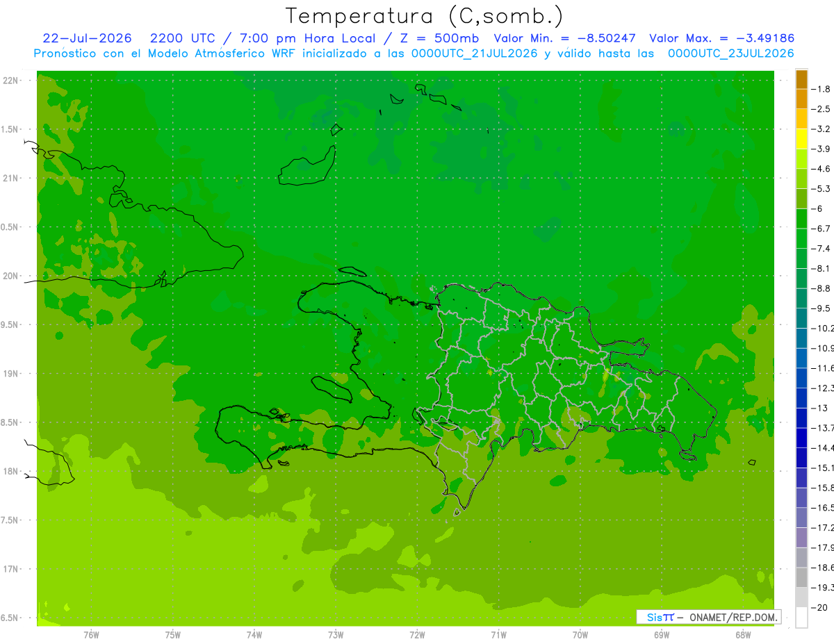834x644 pixels.
Task: Pick the yellow swatch between -3.2 and -3.9
Action: pos(801,139)
